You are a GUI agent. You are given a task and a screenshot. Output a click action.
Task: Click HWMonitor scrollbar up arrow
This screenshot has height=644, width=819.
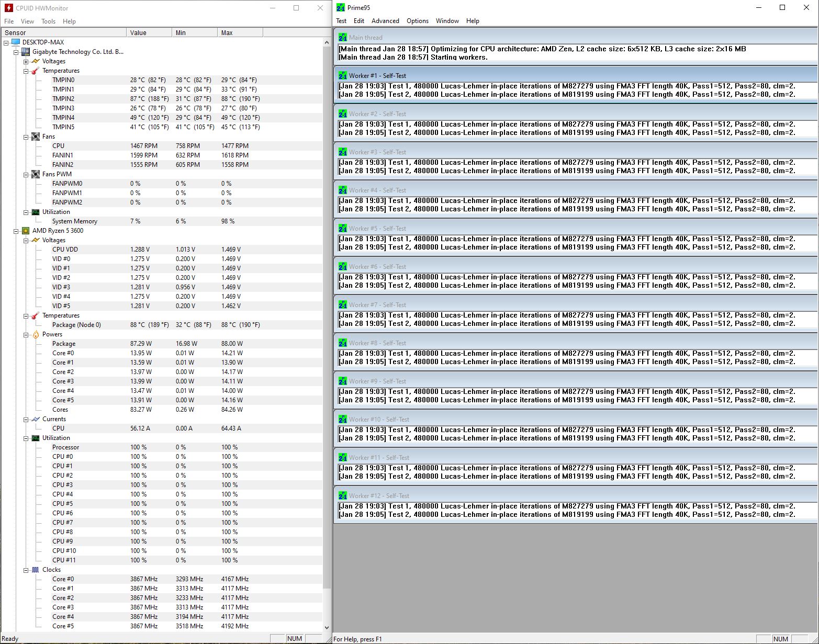pyautogui.click(x=327, y=42)
